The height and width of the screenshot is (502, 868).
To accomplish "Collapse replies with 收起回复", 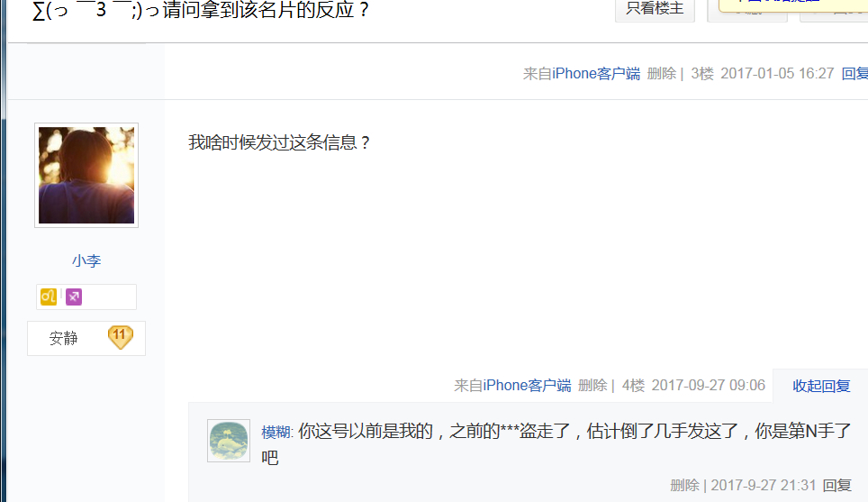I will click(x=821, y=386).
